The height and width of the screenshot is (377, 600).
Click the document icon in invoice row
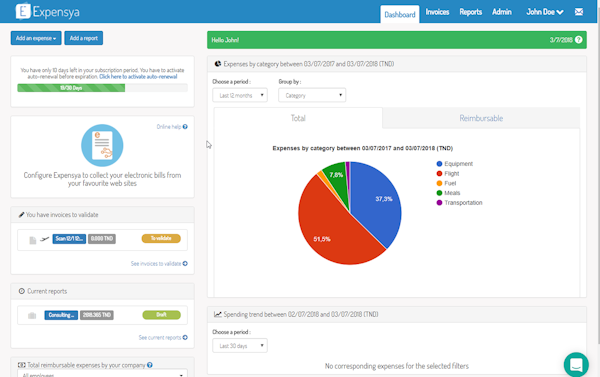(x=33, y=240)
